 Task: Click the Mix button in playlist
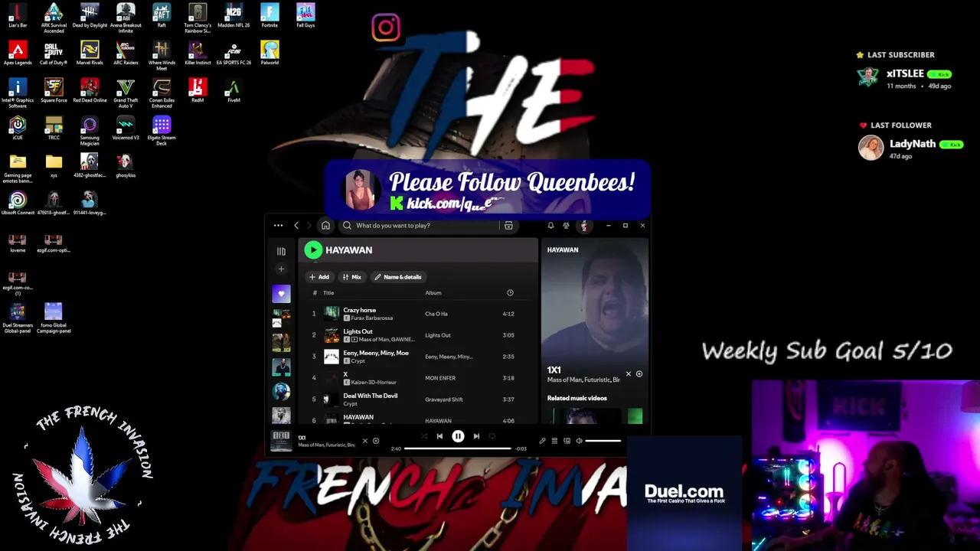coord(352,277)
